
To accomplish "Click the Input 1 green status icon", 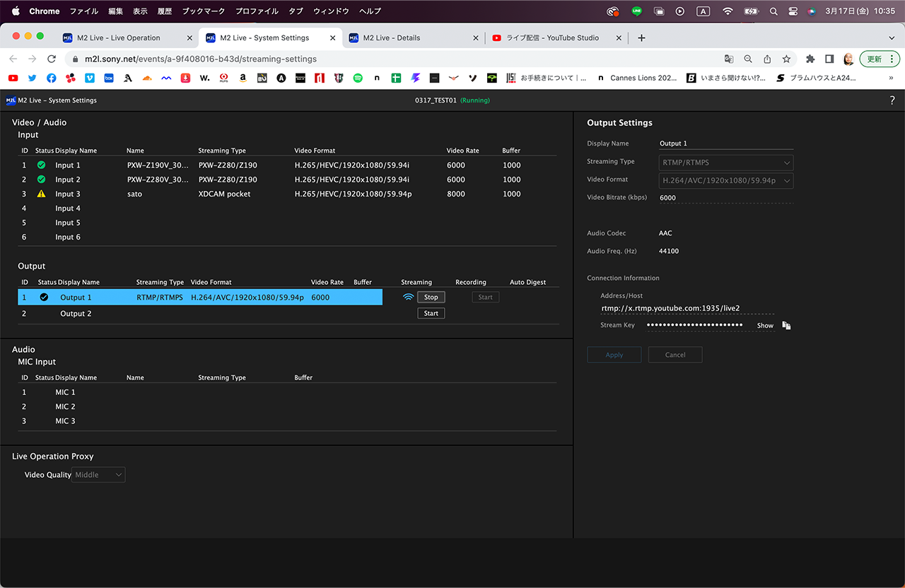I will (41, 165).
